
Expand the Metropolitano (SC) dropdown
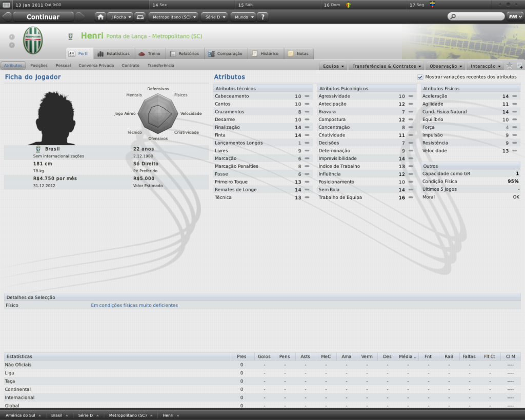(x=173, y=17)
